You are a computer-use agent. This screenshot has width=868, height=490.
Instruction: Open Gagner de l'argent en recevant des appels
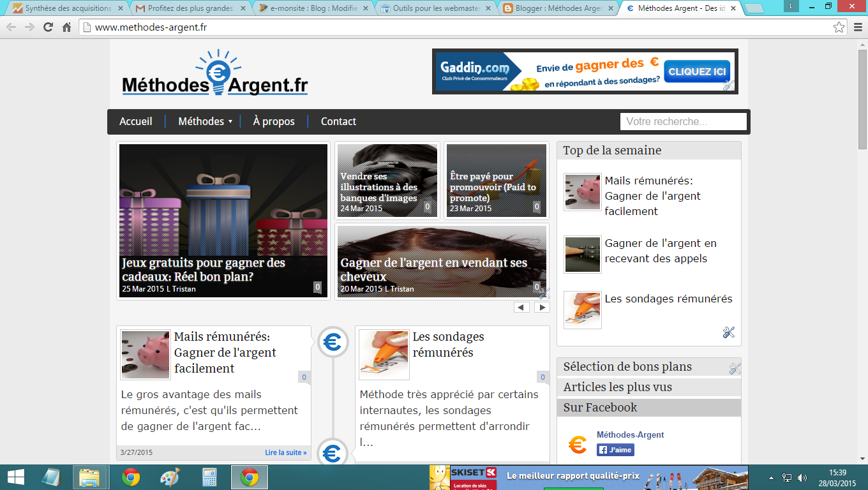click(661, 251)
